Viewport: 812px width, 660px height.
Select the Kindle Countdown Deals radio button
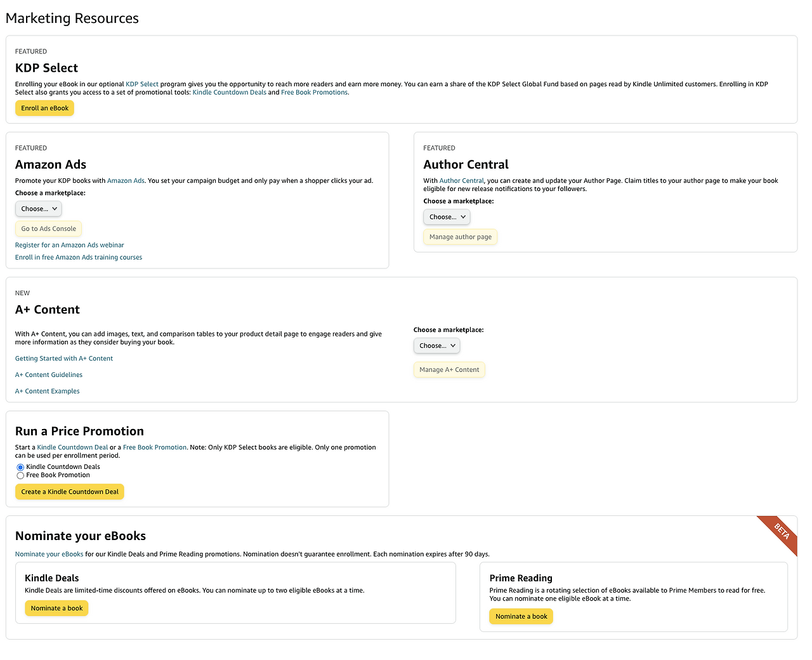point(20,467)
